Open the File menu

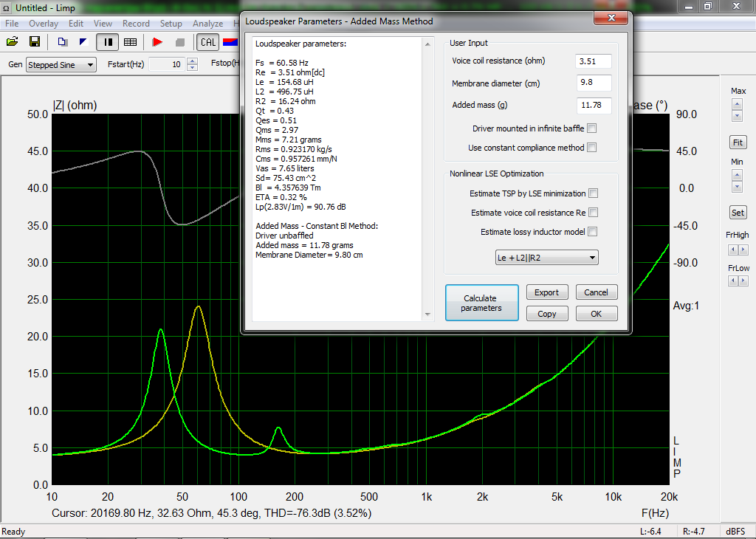[x=12, y=23]
